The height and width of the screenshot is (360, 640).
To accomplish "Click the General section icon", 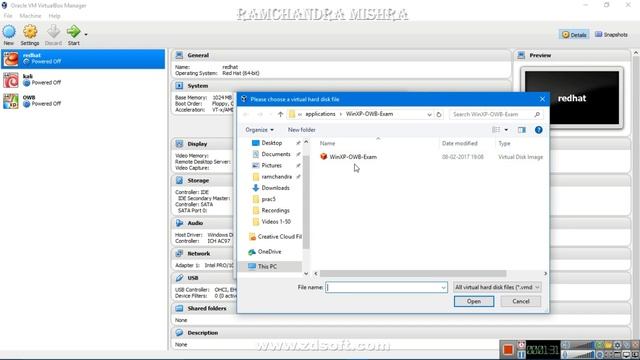I will (x=179, y=55).
